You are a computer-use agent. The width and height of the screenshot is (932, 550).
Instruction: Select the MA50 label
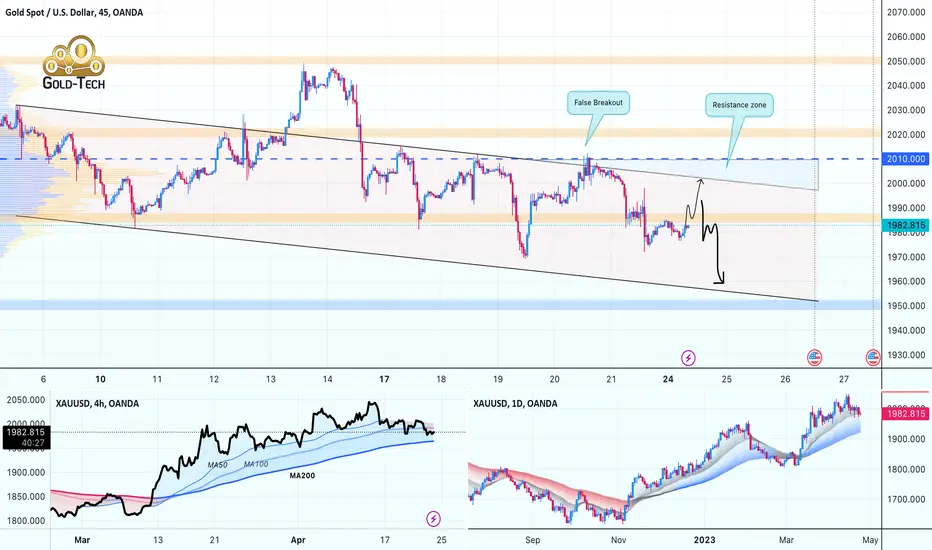tap(218, 465)
